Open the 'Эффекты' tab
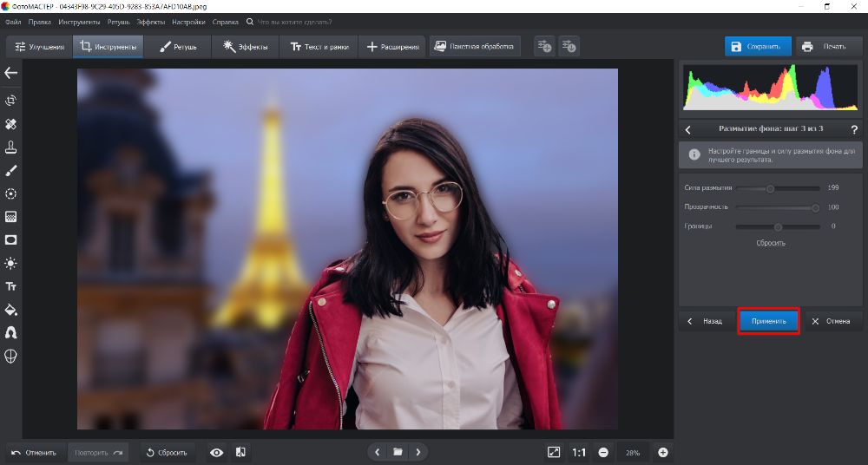Screen dimensions: 868x465 tap(246, 47)
